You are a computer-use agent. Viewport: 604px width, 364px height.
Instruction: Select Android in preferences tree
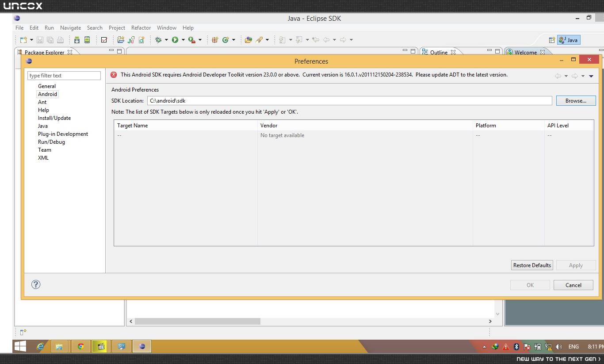click(x=47, y=94)
